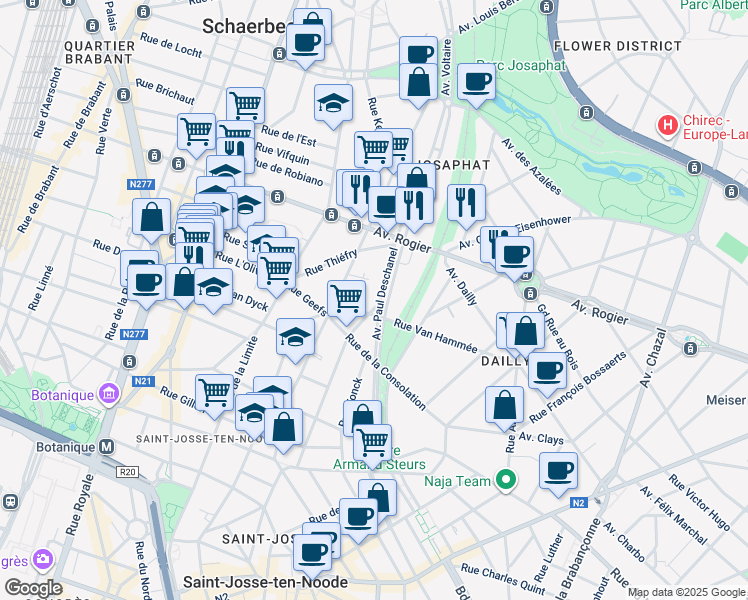Image resolution: width=748 pixels, height=600 pixels.
Task: Click the Naja Team label
Action: tap(457, 481)
